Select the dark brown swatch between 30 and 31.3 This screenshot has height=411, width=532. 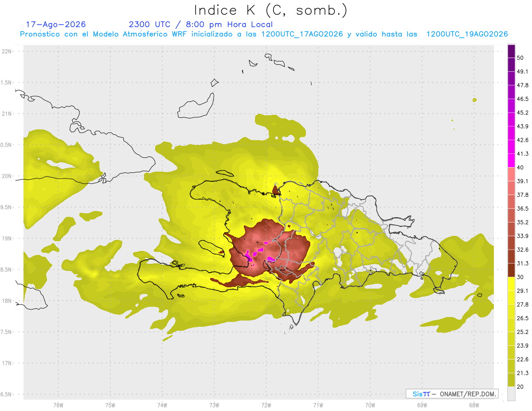[x=511, y=270]
